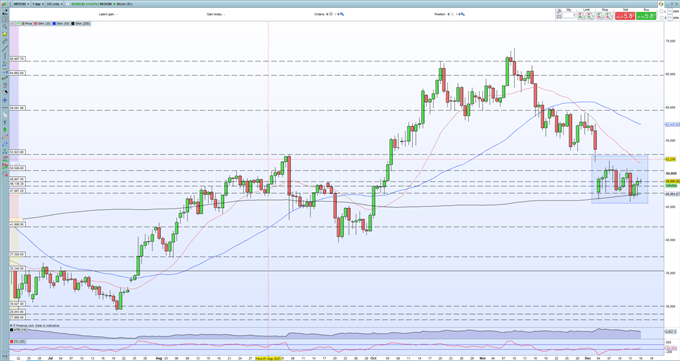Viewport: 680px width, 361px height.
Task: Open the chart-type icon in the top bar
Action: pyautogui.click(x=4, y=4)
